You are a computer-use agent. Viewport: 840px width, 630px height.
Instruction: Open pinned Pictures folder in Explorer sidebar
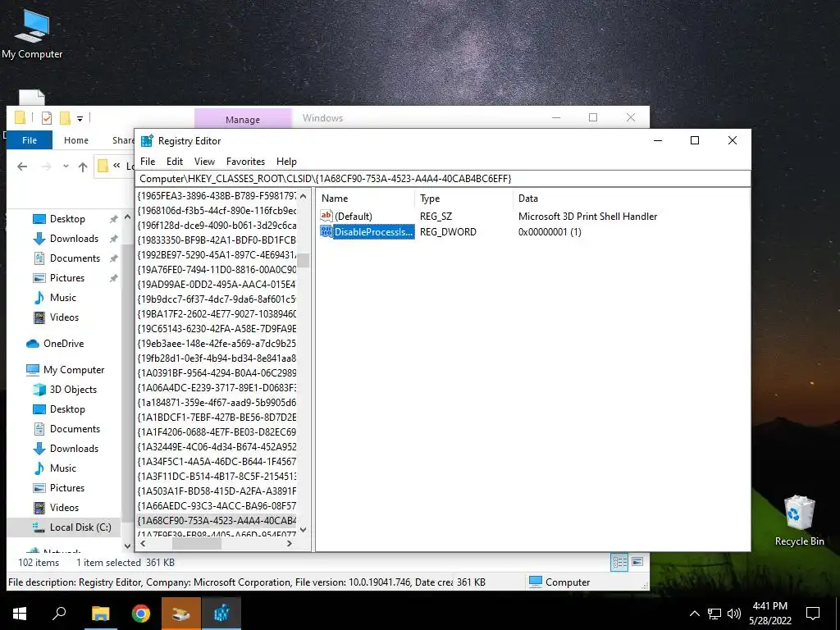(x=66, y=278)
